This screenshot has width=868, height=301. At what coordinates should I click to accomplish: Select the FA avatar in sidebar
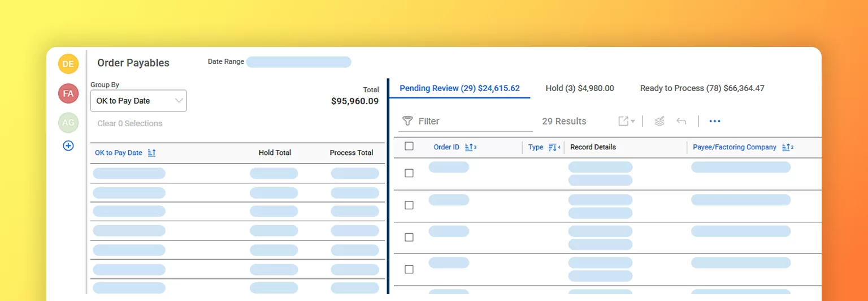[x=68, y=93]
